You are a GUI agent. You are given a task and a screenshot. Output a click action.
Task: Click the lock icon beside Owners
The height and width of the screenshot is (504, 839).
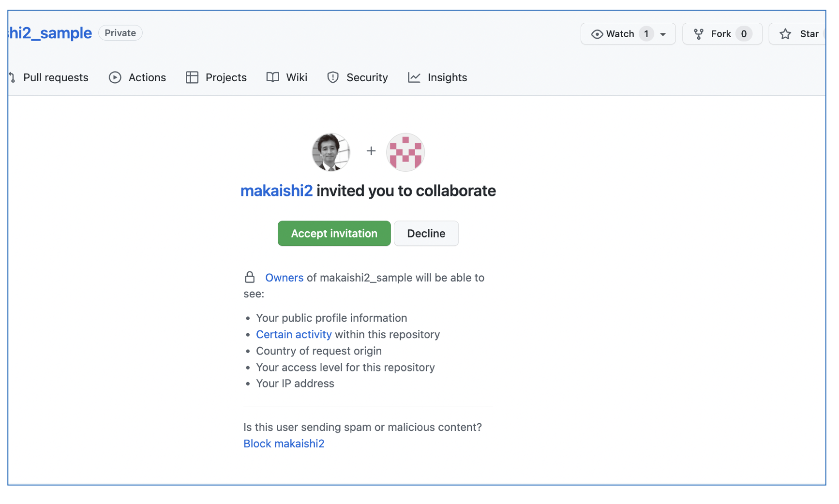click(x=250, y=277)
